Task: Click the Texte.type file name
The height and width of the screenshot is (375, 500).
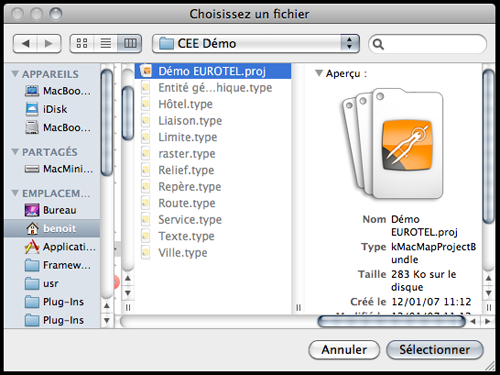Action: click(x=186, y=236)
